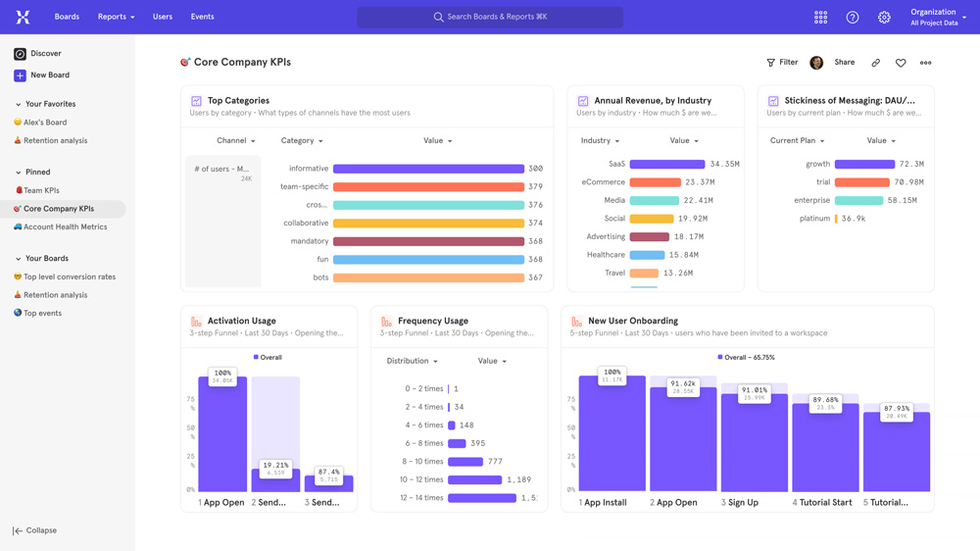Click the Share button

(844, 63)
